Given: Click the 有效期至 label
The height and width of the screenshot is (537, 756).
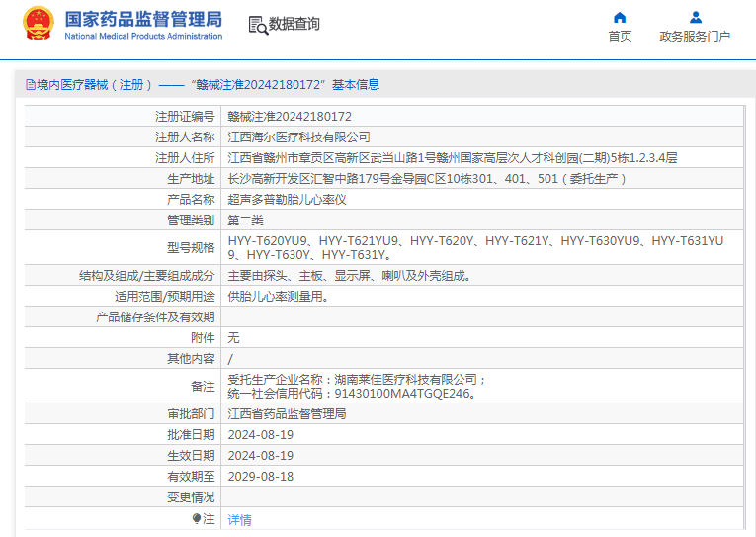Looking at the screenshot, I should pyautogui.click(x=191, y=477).
